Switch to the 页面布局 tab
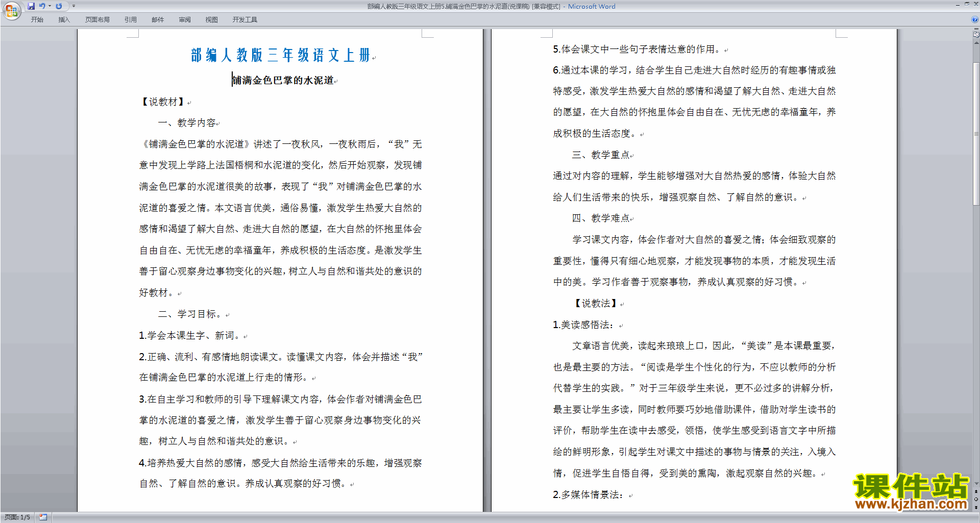This screenshot has width=980, height=523. click(97, 19)
